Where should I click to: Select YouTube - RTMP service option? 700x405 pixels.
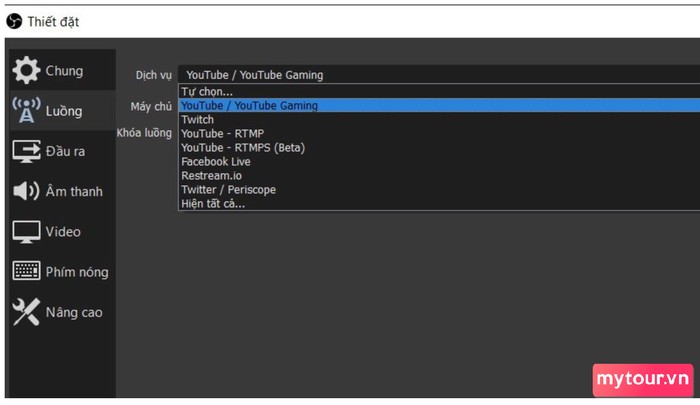tap(439, 134)
